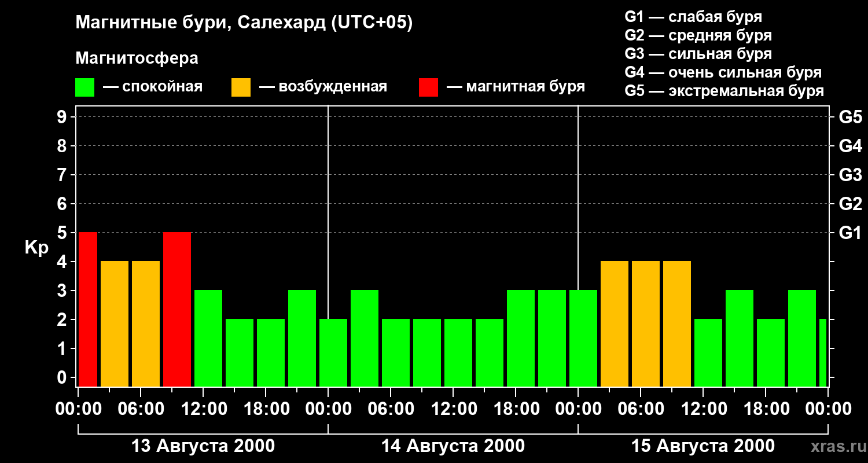Viewport: 868px width, 463px height.
Task: Click the orange bar over 06:00 on 15 August
Action: coord(646,324)
